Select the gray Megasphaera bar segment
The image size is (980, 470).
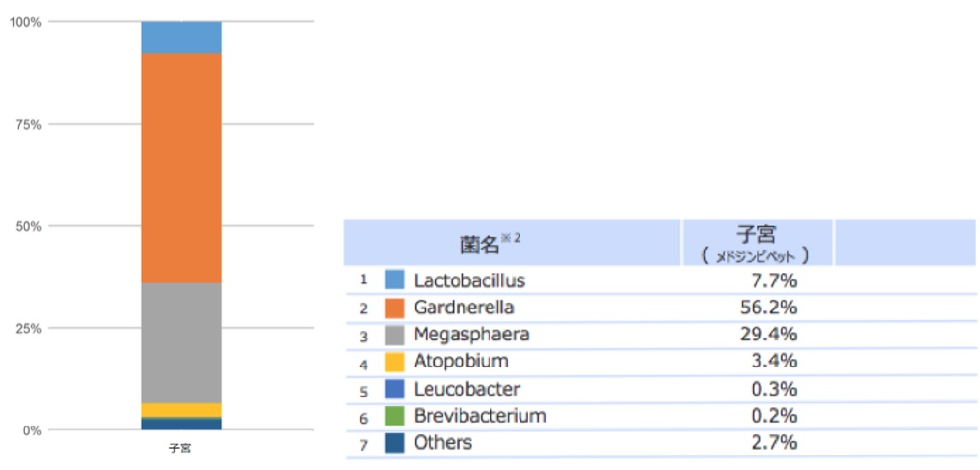point(181,343)
